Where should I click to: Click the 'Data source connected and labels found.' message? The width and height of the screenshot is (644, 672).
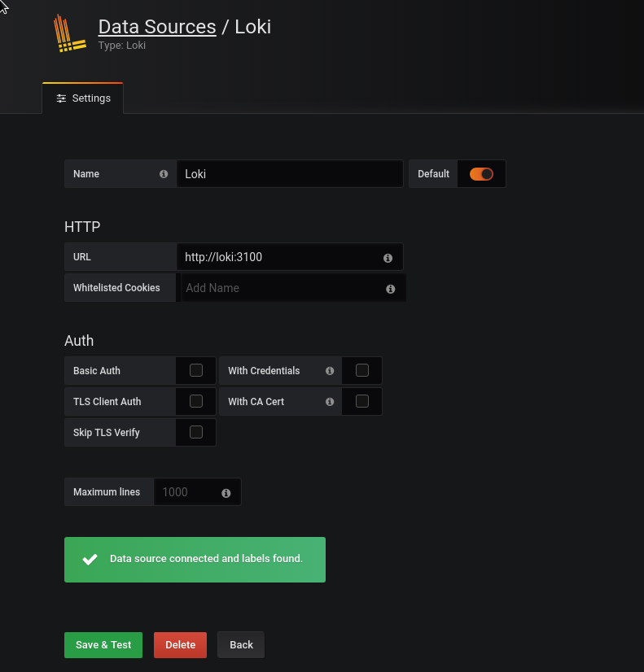click(x=206, y=559)
